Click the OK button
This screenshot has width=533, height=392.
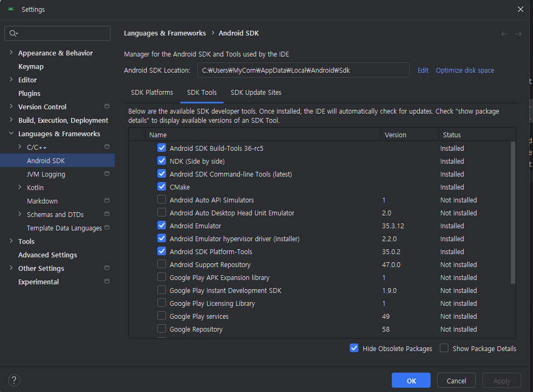coord(411,381)
